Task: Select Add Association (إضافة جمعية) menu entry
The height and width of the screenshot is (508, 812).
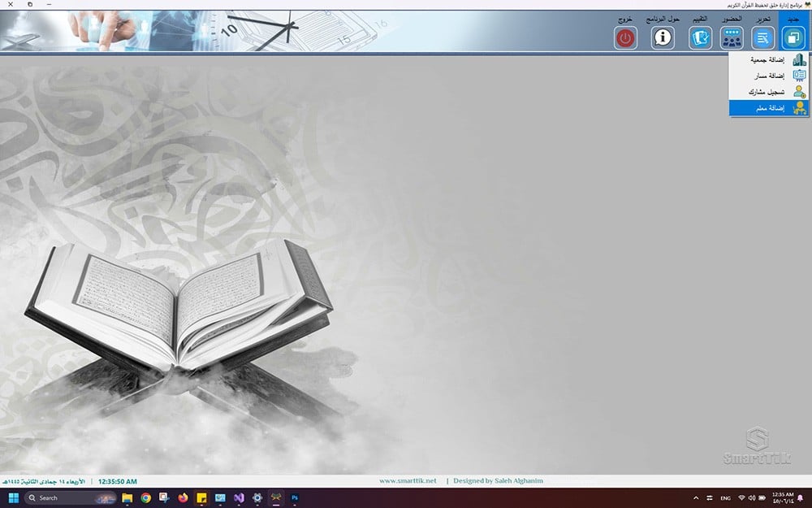Action: pyautogui.click(x=767, y=60)
